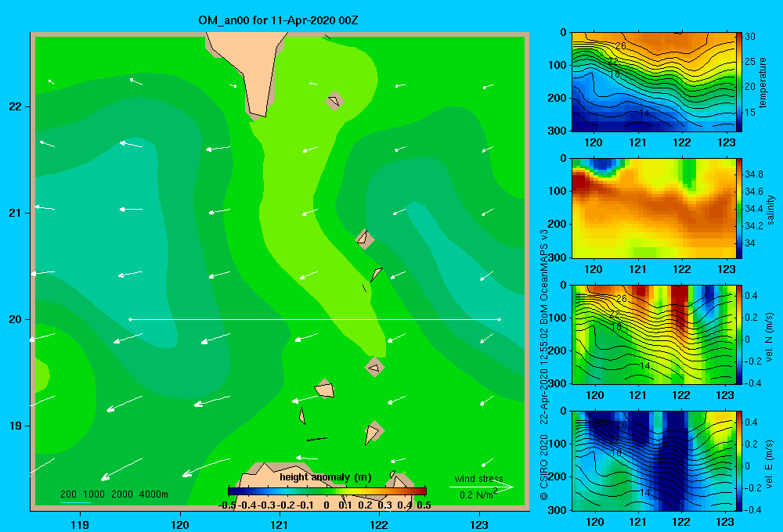Open the salinity depth section plot
Viewport: 783px width, 532px height.
[x=653, y=209]
